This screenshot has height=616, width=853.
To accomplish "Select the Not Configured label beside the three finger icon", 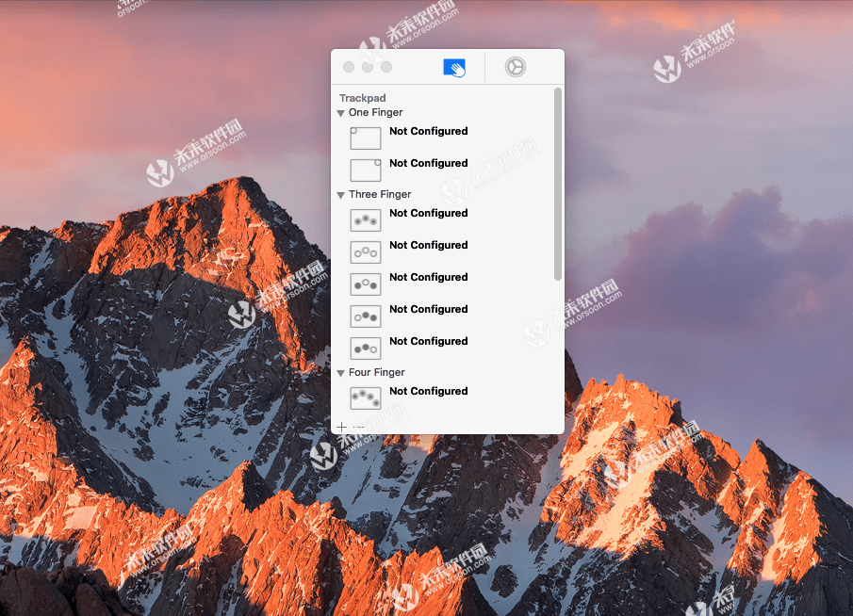I will (428, 213).
